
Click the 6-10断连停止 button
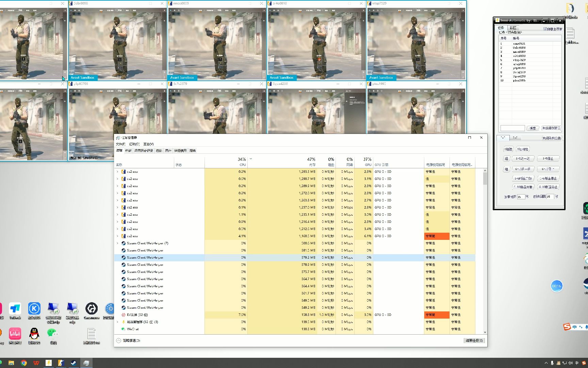pos(548,187)
